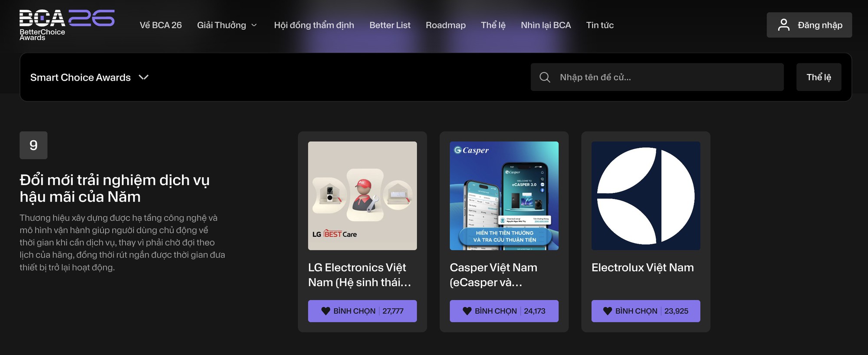This screenshot has height=355, width=868.
Task: Open Thể lệ in the top navigation
Action: point(493,25)
